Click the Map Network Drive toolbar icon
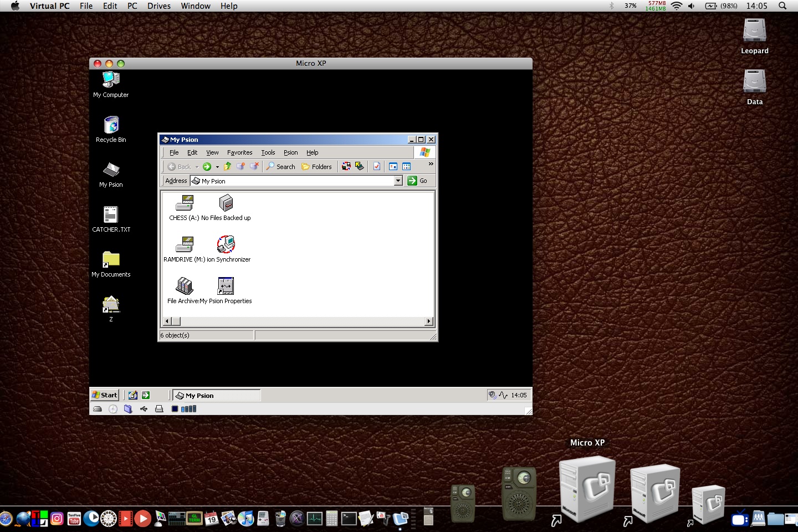Image resolution: width=798 pixels, height=532 pixels. tap(241, 166)
